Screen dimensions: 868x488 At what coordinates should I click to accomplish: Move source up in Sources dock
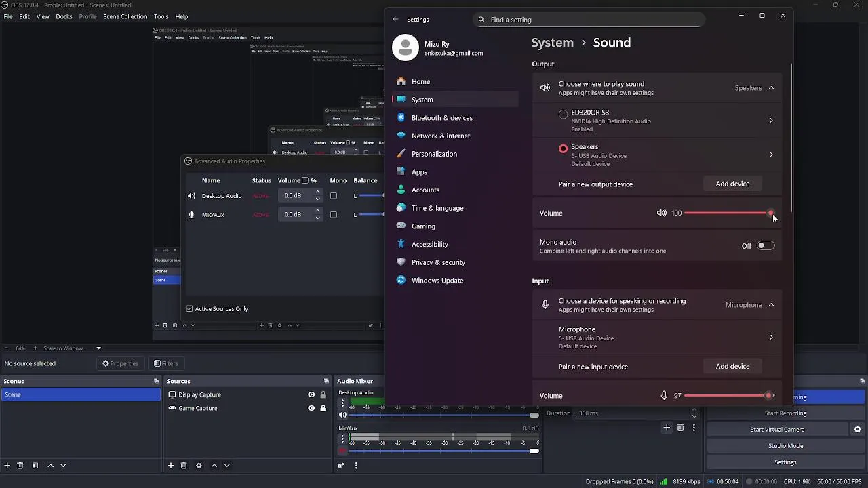214,466
